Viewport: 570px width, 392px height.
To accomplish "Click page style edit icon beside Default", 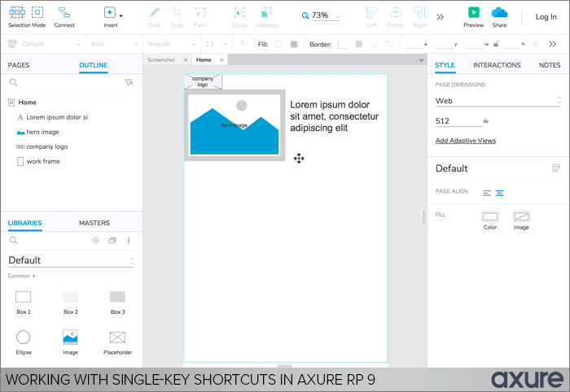I will pyautogui.click(x=556, y=168).
